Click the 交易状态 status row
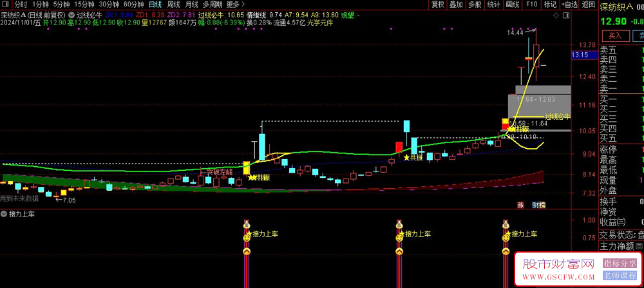 [x=621, y=235]
